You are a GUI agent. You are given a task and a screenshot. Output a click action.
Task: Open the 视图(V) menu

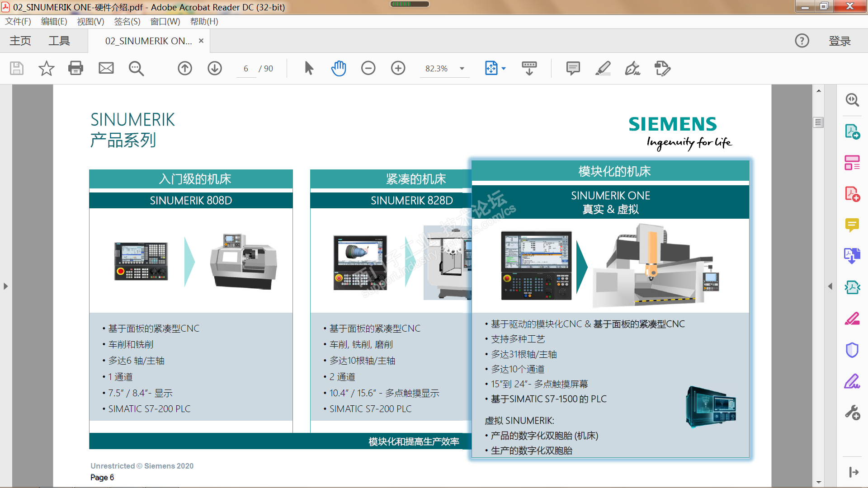90,21
